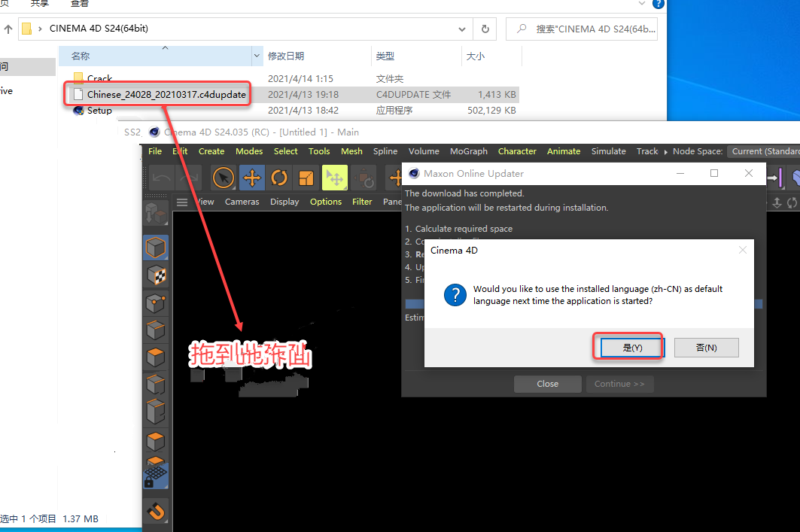The width and height of the screenshot is (800, 532).
Task: Open the Spline menu
Action: pos(385,151)
